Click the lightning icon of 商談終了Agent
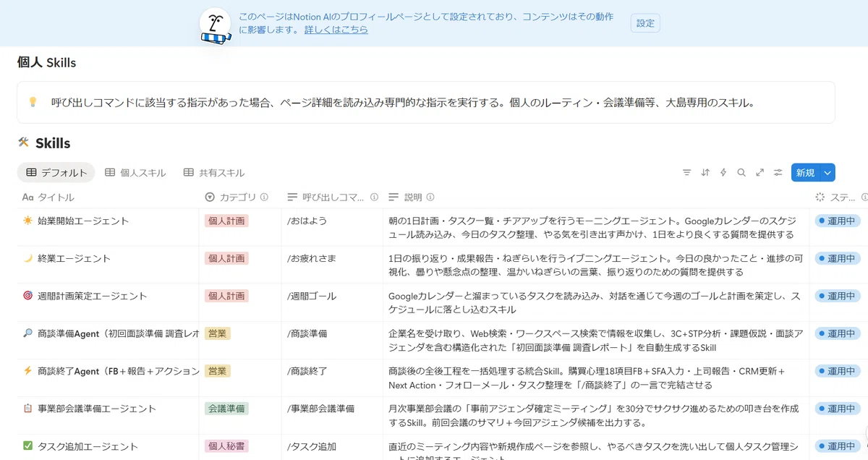This screenshot has width=868, height=460. click(x=28, y=371)
